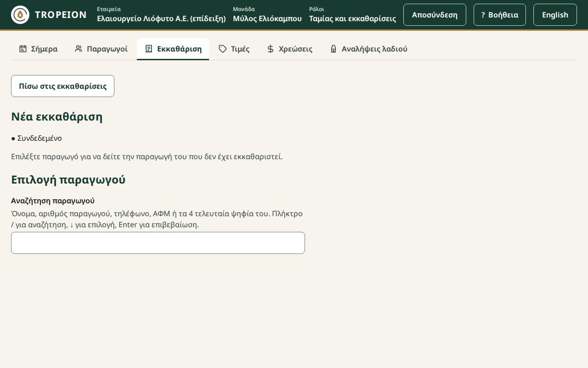Click the Tropeion olive drop logo
Viewport: 588px width, 368px height.
[20, 15]
